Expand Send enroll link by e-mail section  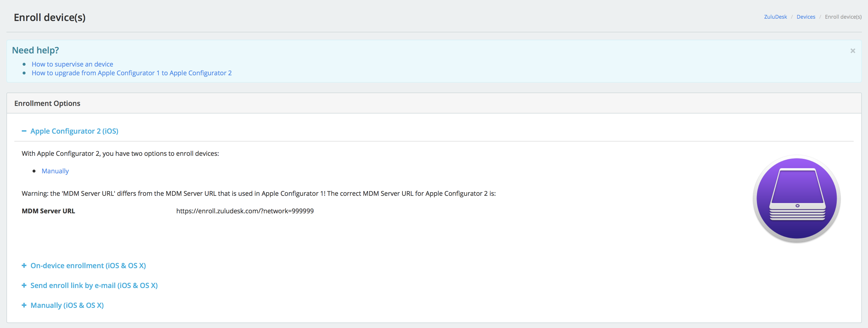coord(90,286)
